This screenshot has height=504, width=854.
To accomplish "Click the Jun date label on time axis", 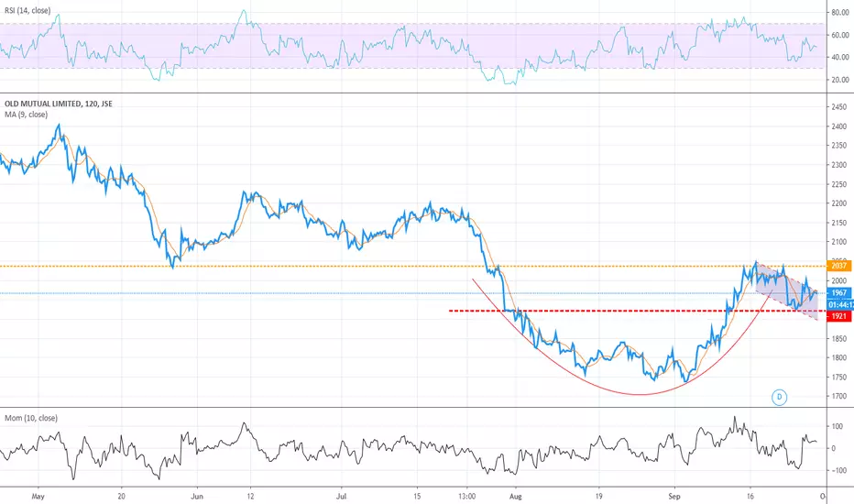I will point(197,497).
